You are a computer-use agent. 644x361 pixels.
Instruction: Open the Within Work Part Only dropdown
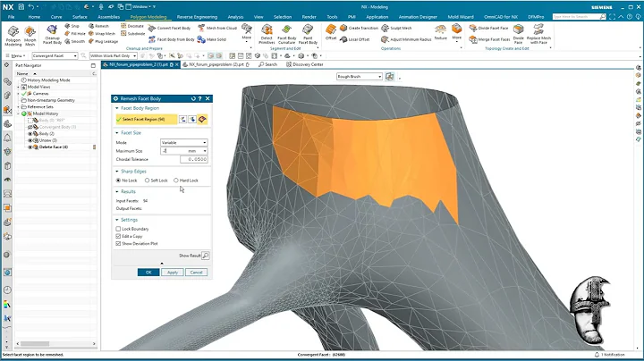click(x=113, y=55)
